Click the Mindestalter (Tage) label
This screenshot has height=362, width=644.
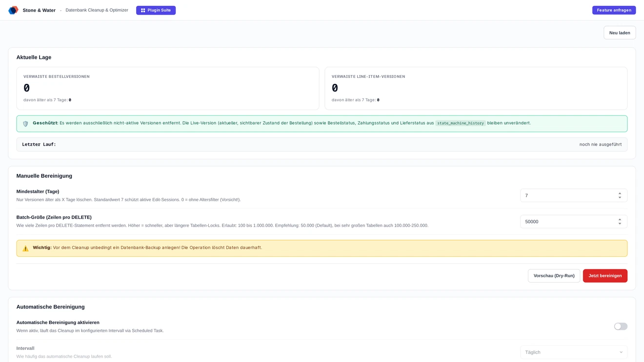(x=38, y=191)
